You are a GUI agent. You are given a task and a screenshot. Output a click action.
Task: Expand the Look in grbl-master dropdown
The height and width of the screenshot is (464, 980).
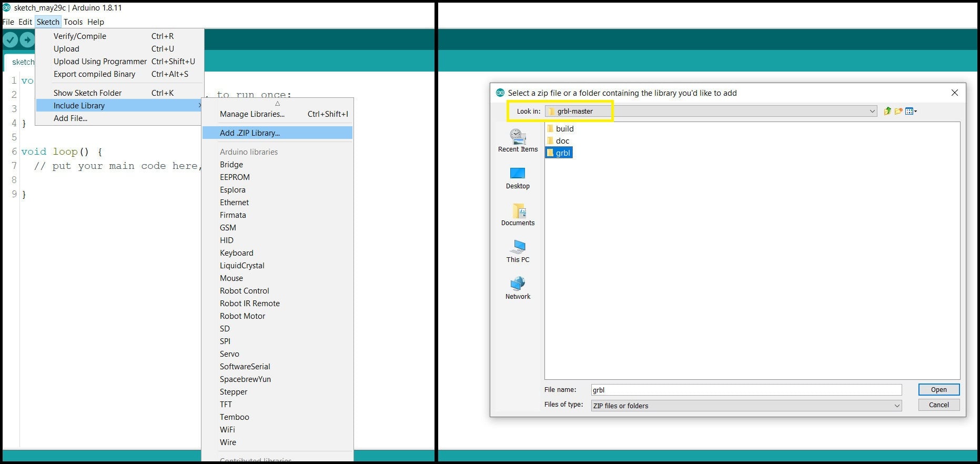[872, 111]
